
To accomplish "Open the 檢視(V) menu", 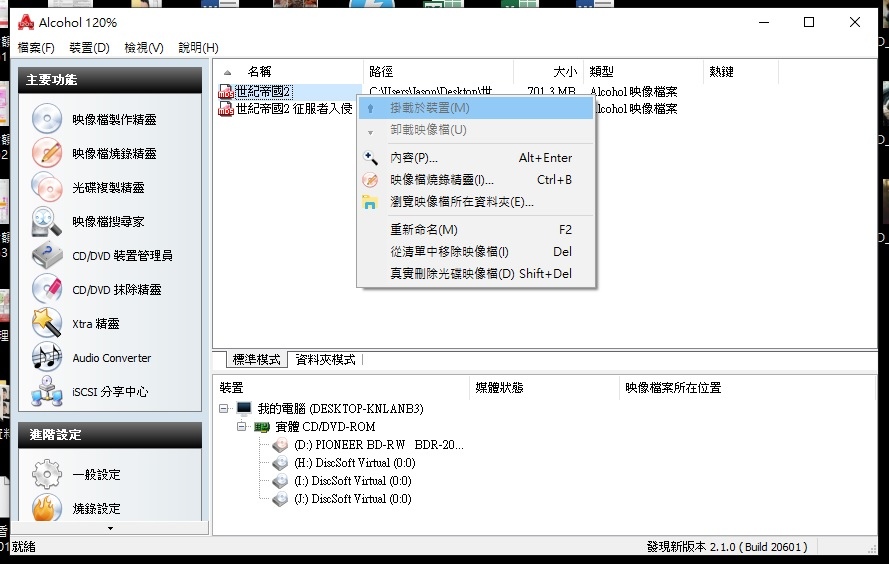I will 144,48.
